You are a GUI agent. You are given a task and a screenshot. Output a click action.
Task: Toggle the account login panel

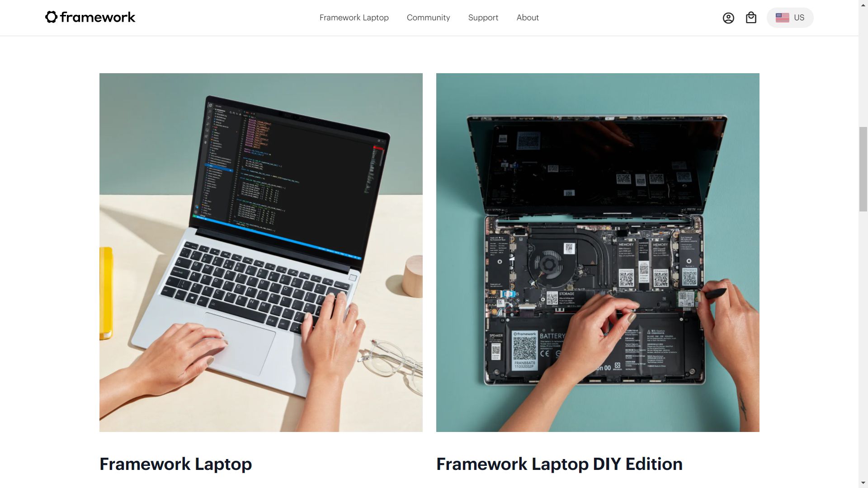point(728,17)
